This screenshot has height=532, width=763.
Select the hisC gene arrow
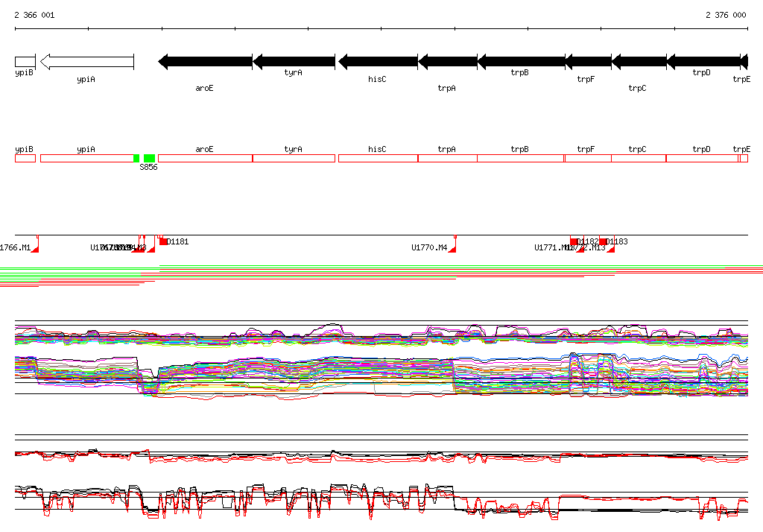pos(378,62)
